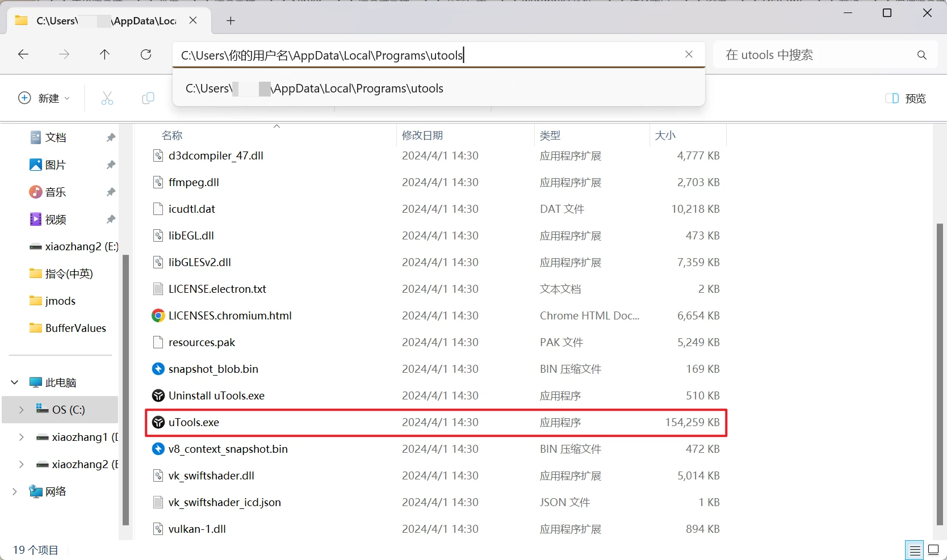Click the Cut scissors icon
This screenshot has width=947, height=560.
coord(107,98)
